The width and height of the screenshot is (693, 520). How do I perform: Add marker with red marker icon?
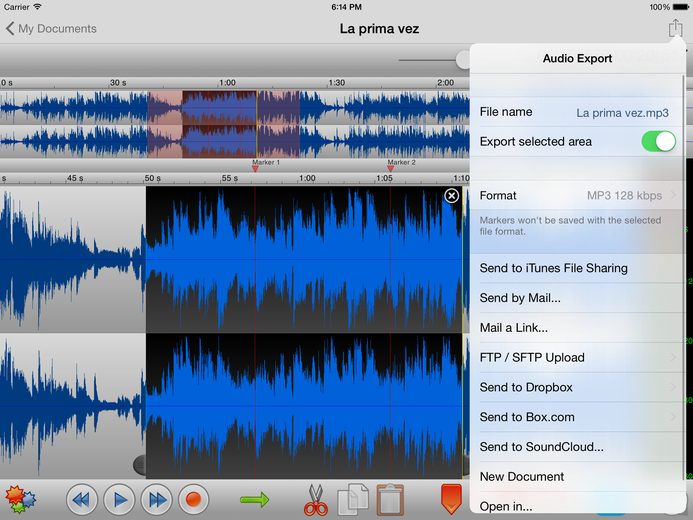click(x=451, y=499)
